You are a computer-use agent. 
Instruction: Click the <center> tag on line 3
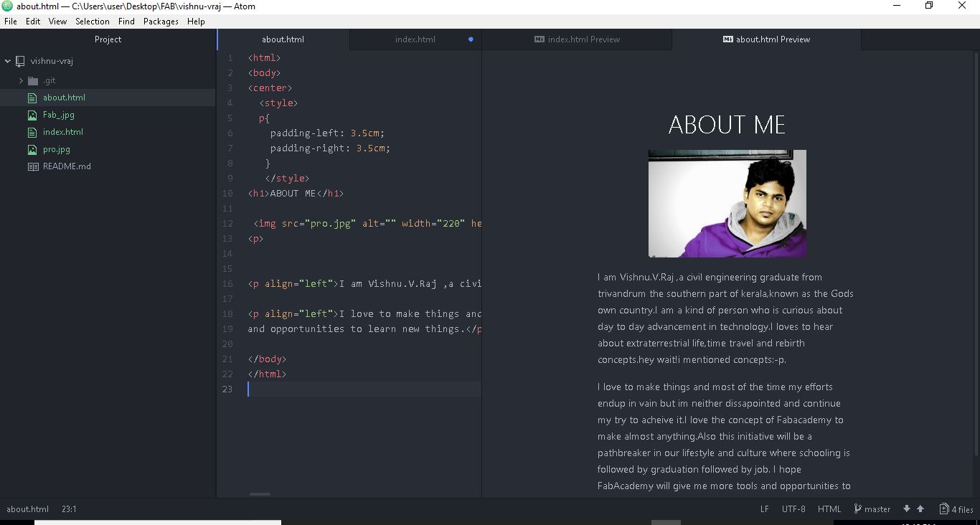tap(270, 88)
